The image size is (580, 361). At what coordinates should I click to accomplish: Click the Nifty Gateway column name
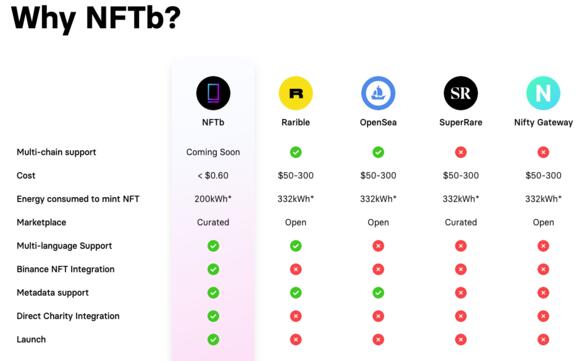[543, 122]
